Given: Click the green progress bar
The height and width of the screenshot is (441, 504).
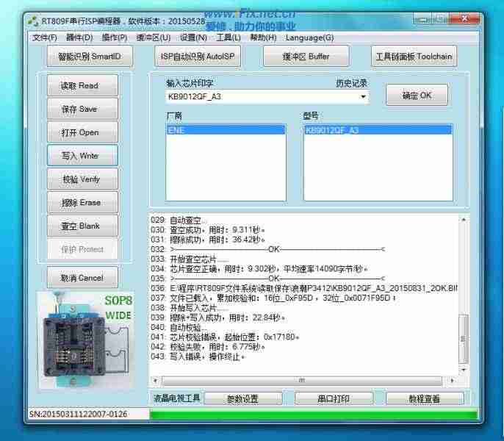Looking at the screenshot, I should click(x=314, y=414).
